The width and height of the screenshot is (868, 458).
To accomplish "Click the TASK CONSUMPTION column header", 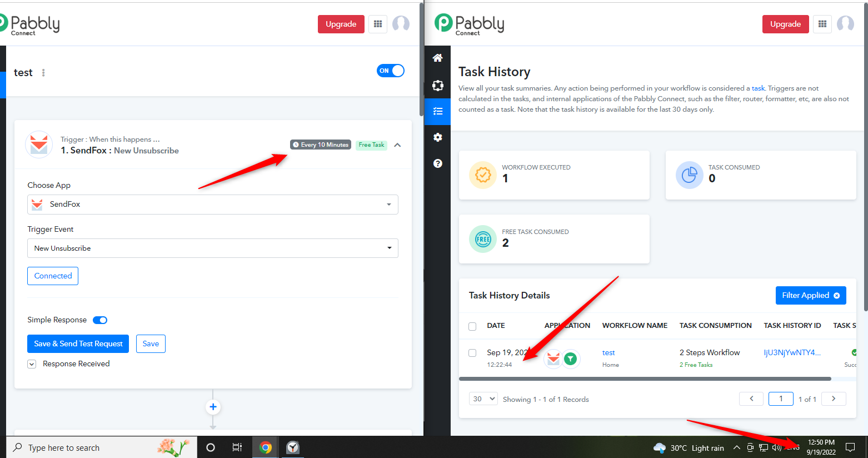I will point(716,326).
